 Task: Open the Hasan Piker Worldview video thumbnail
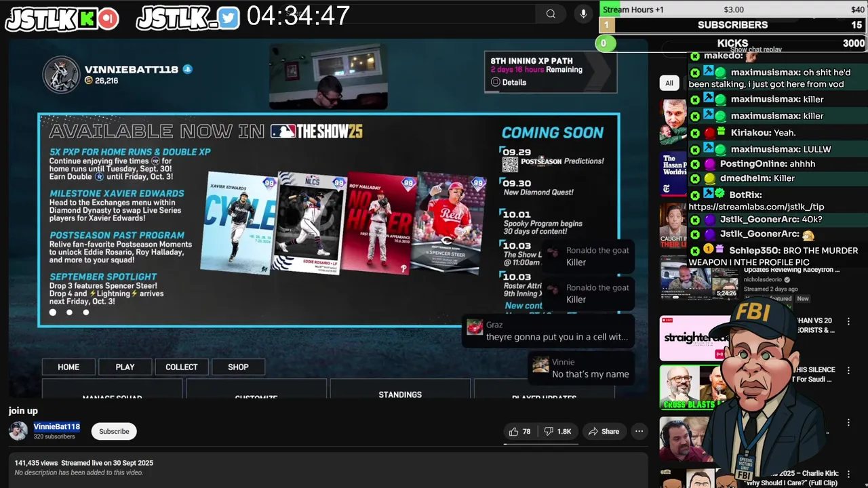tap(673, 174)
